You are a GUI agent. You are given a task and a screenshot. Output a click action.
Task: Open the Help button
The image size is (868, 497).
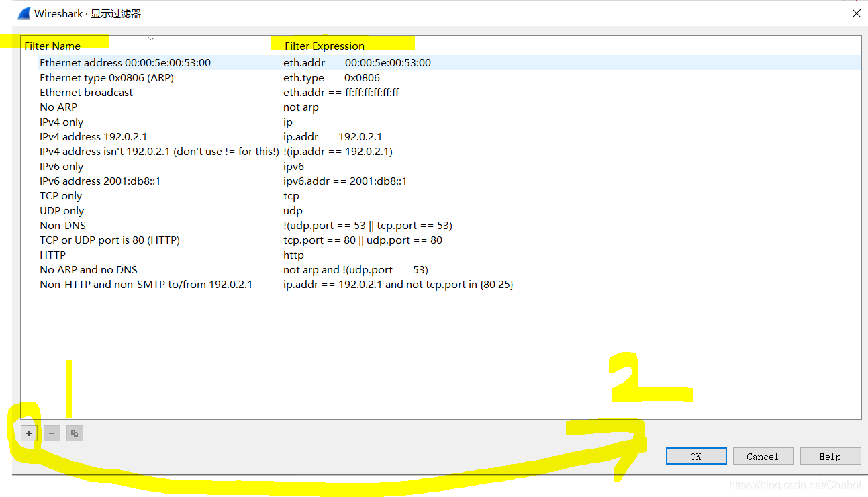(830, 456)
